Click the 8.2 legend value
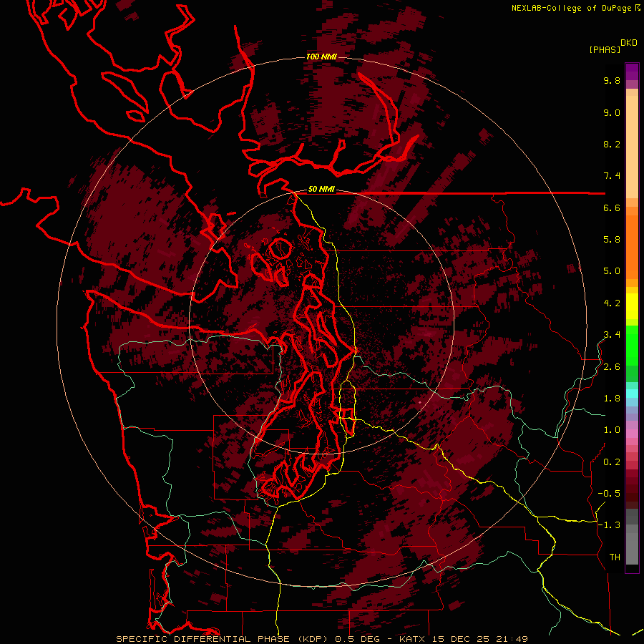The height and width of the screenshot is (644, 644). [612, 144]
